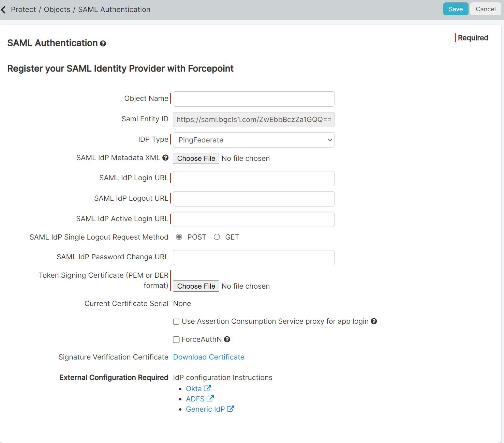Viewport: 504px width, 443px height.
Task: Enable the ForceAuthN checkbox
Action: point(176,339)
